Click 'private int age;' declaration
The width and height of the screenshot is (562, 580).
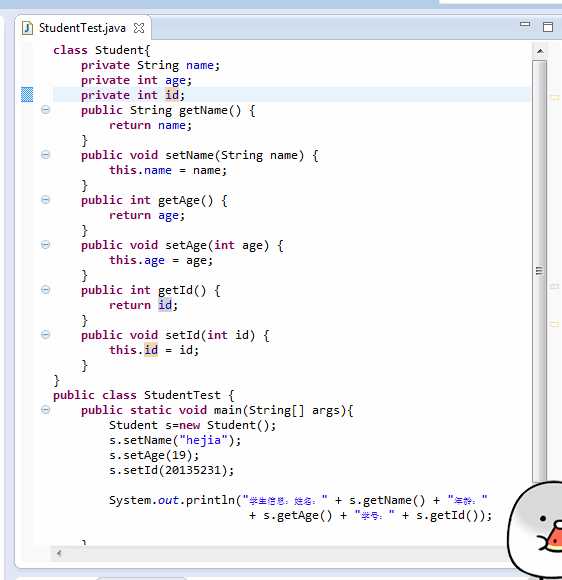click(x=136, y=80)
